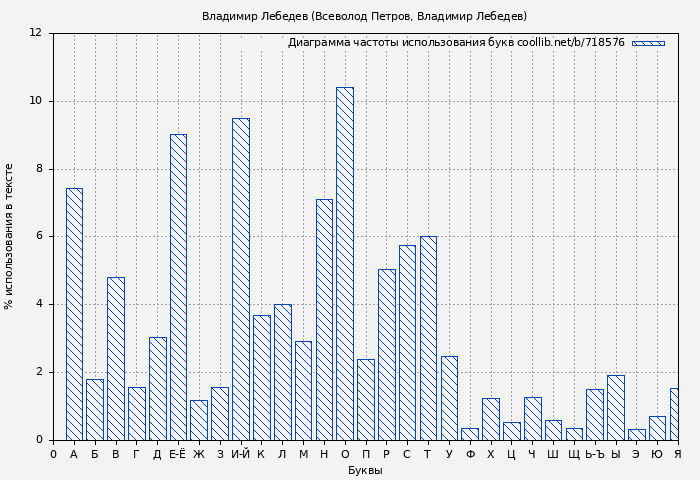Click the bar for letter И-Й
700x480 pixels.
point(241,279)
